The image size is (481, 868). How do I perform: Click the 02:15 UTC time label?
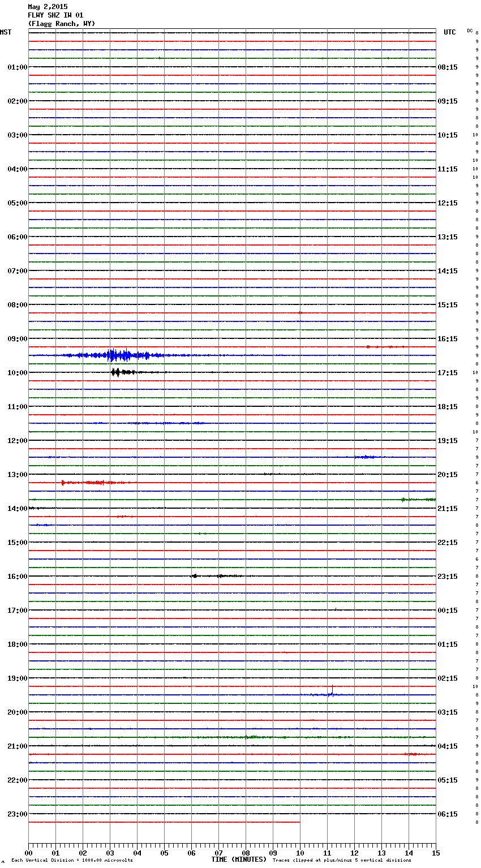coord(448,678)
